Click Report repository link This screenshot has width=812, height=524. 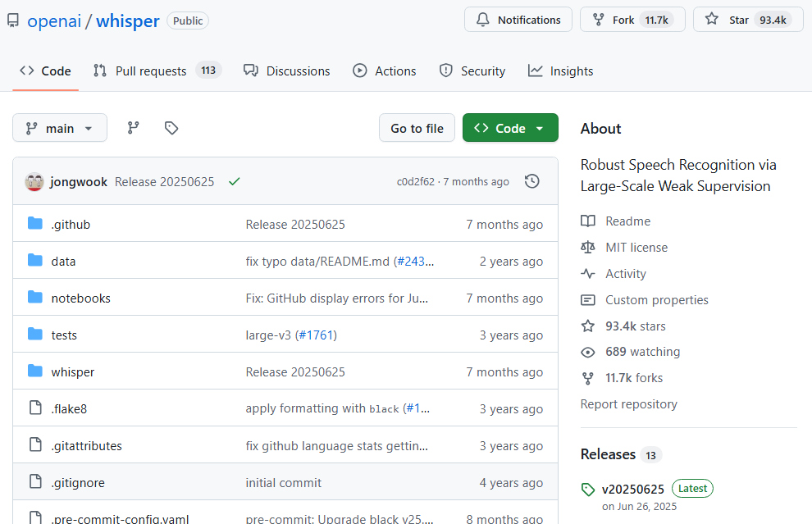tap(628, 404)
